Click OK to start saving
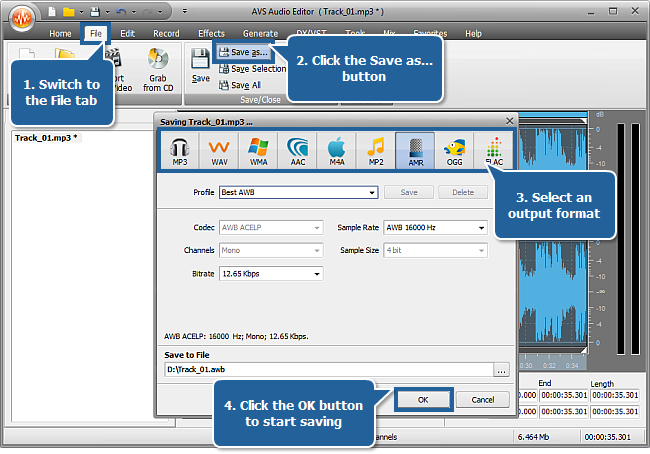The image size is (650, 454). coord(423,400)
